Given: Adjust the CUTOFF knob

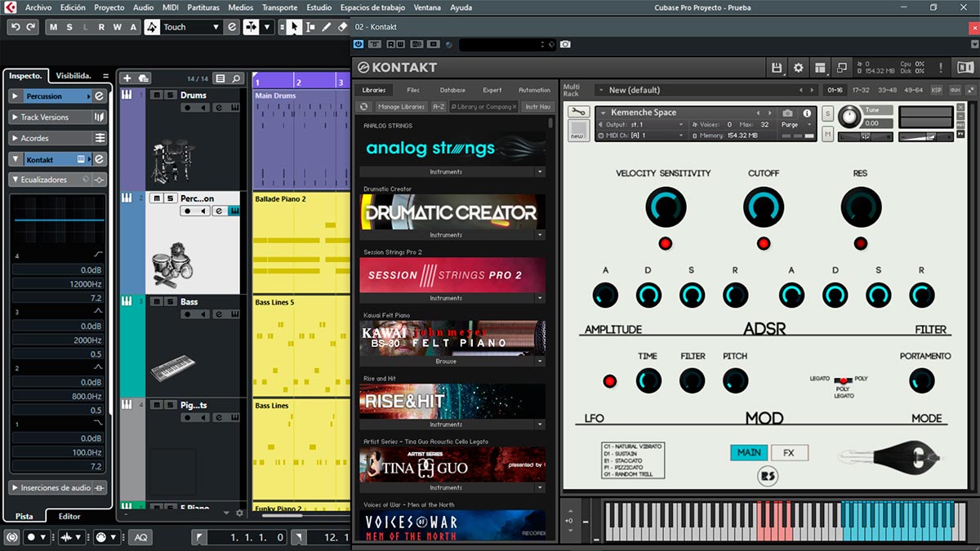Looking at the screenshot, I should coord(764,207).
